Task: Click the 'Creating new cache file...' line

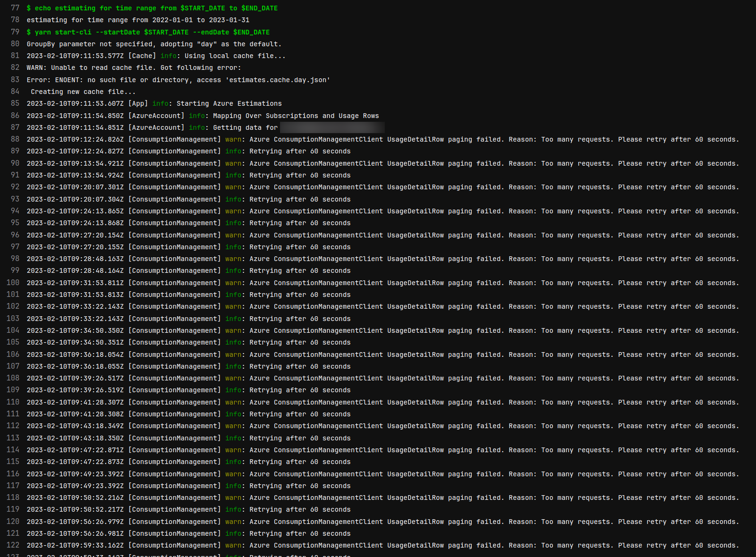Action: click(x=83, y=92)
